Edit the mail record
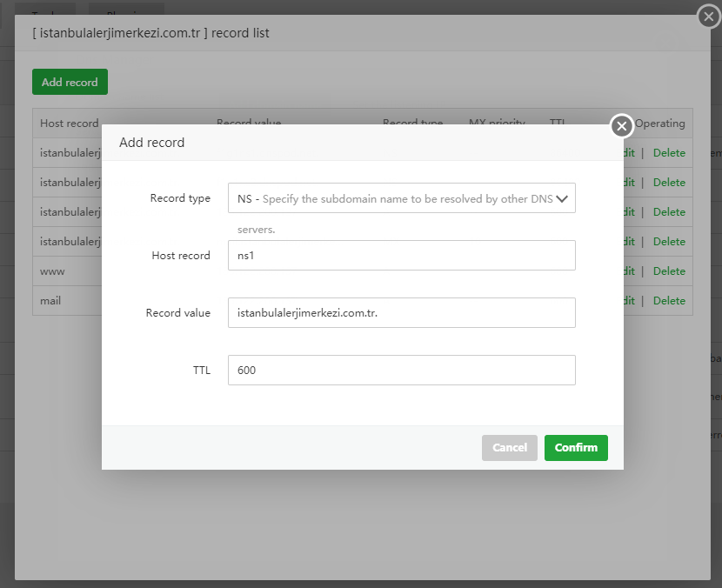Viewport: 722px width, 588px height. pos(628,301)
